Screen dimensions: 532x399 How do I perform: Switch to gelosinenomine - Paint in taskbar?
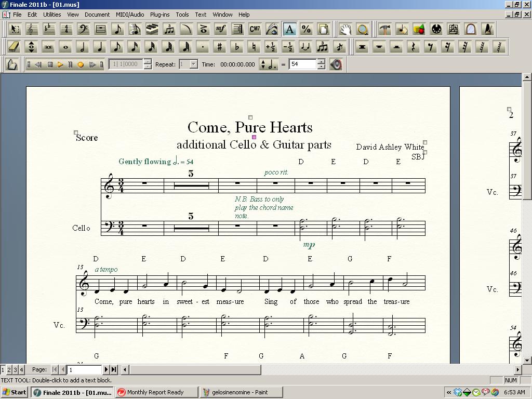pyautogui.click(x=241, y=392)
